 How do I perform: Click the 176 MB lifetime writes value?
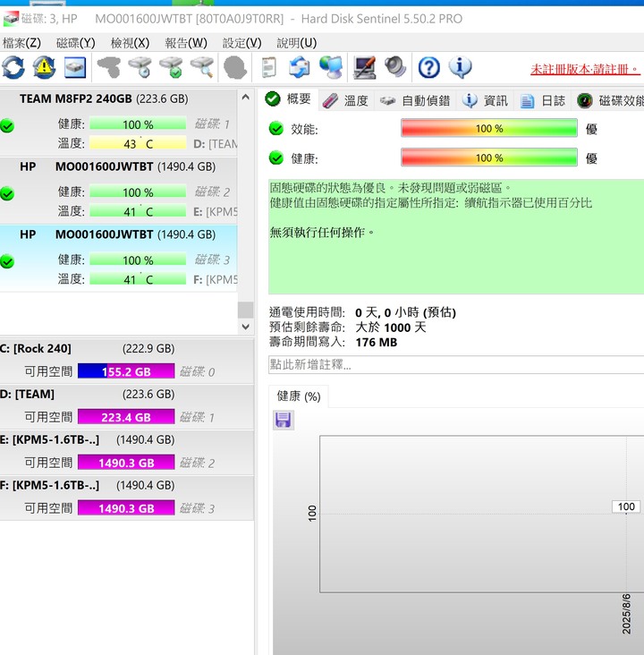tap(377, 342)
